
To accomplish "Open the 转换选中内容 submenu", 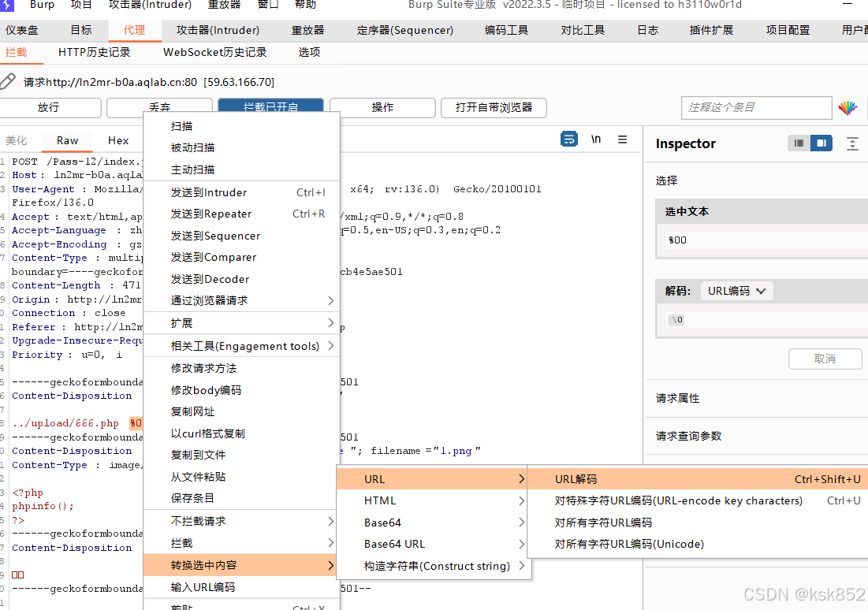I will point(241,565).
